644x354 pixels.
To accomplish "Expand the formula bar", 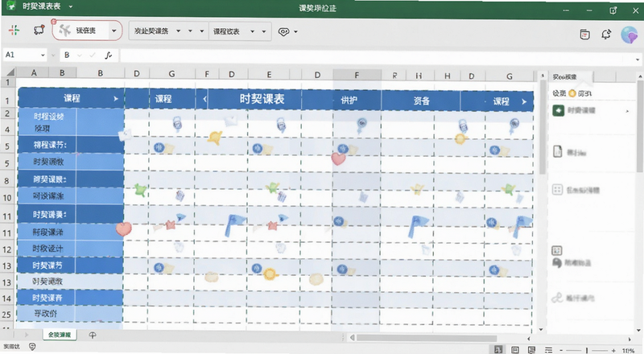I will click(x=638, y=60).
